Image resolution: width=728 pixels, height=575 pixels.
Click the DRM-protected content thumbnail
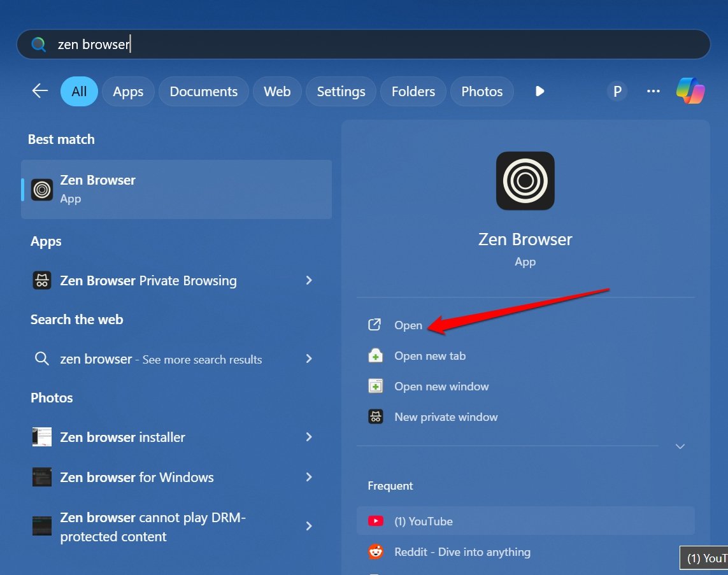click(42, 526)
